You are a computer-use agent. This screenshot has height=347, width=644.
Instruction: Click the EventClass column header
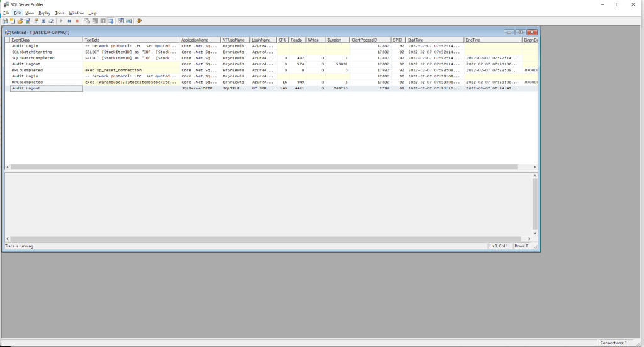(x=44, y=40)
